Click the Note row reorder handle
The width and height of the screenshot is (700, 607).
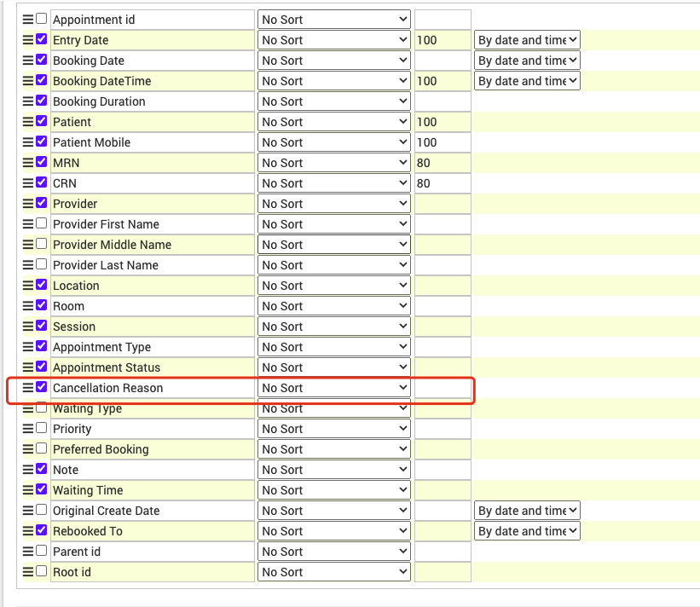click(28, 470)
